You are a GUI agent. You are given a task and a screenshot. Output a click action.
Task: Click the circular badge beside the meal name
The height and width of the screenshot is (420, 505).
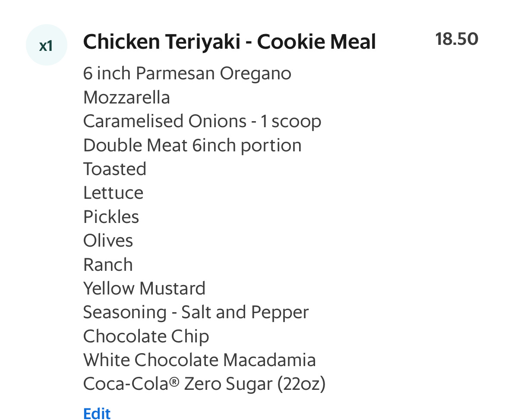(46, 44)
